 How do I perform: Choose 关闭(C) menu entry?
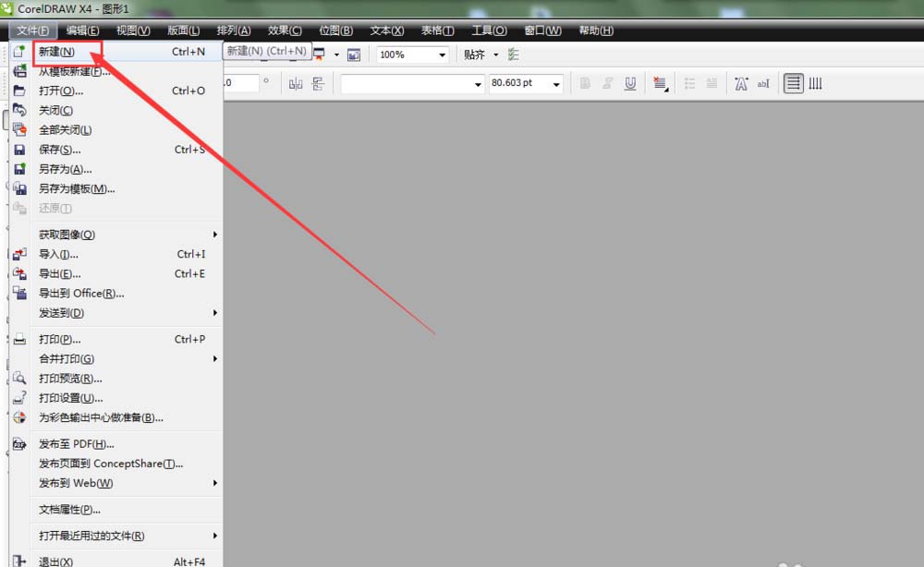(x=118, y=110)
